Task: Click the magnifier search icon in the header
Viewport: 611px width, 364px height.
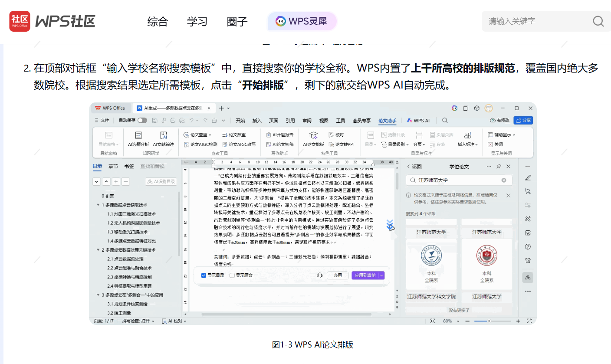Action: pos(598,21)
